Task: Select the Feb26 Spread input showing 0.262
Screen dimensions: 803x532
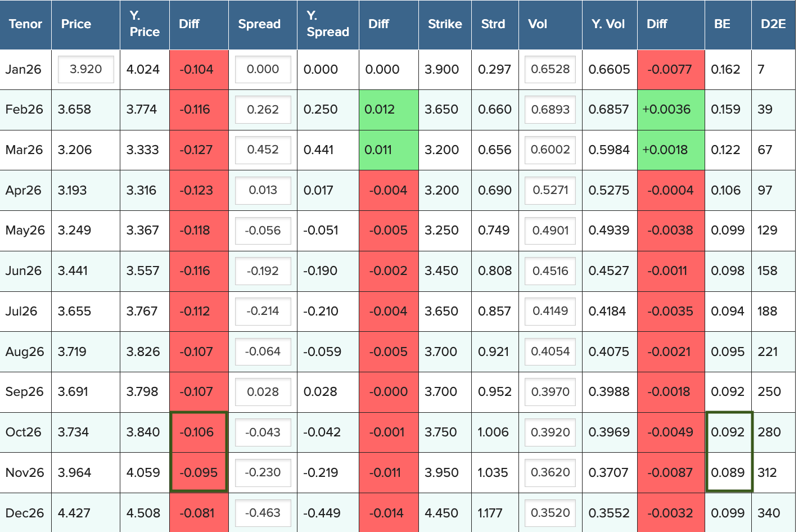Action: click(x=263, y=110)
